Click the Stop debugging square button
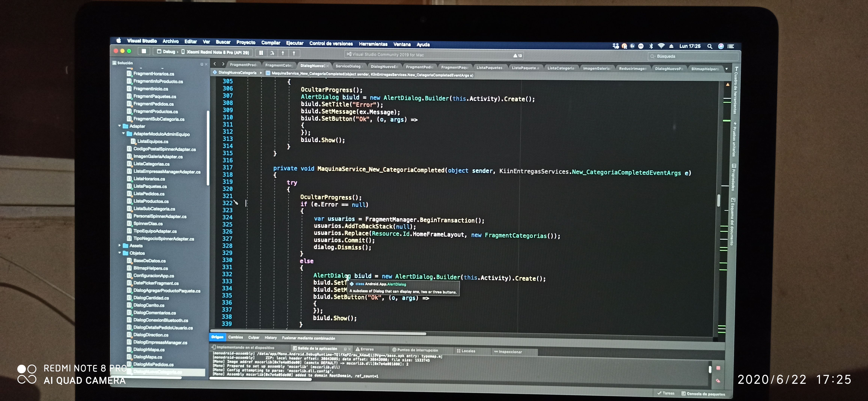The height and width of the screenshot is (401, 868). (144, 51)
